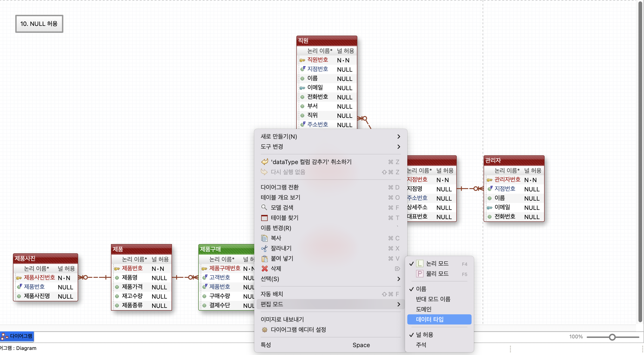Select the 제품사진 table header
The image size is (644, 355).
46,258
